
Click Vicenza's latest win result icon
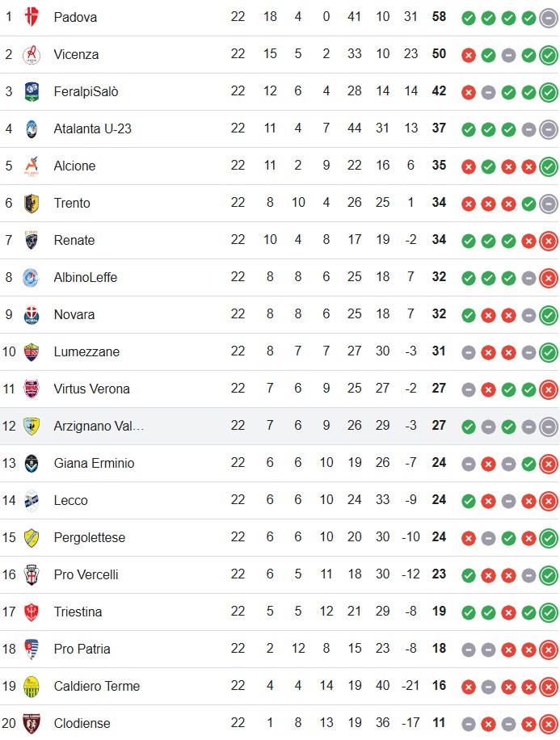(x=549, y=56)
